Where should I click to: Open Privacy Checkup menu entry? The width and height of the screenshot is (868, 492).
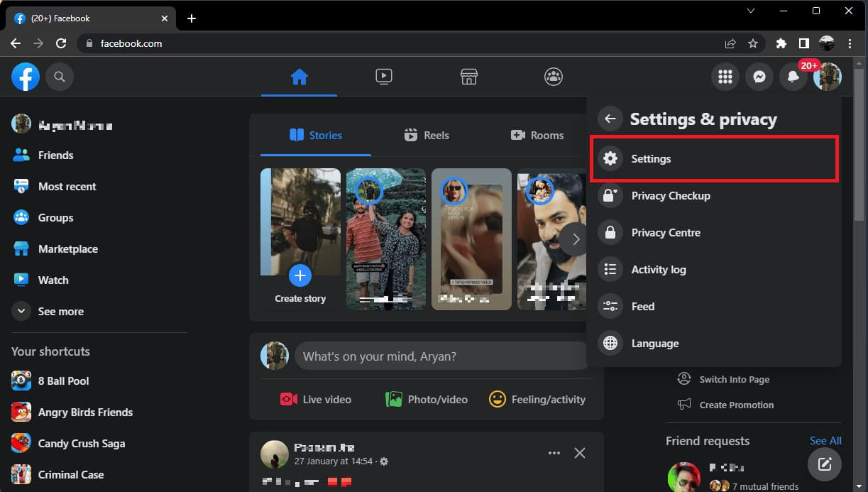pyautogui.click(x=715, y=196)
